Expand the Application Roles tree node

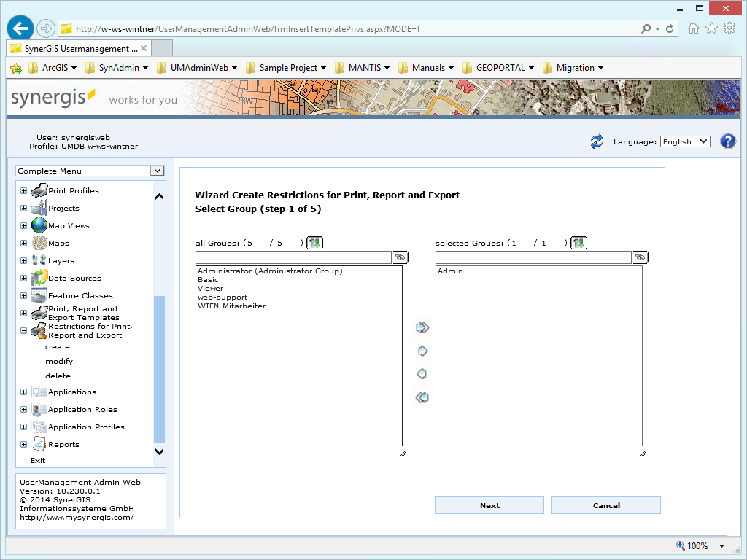[23, 409]
